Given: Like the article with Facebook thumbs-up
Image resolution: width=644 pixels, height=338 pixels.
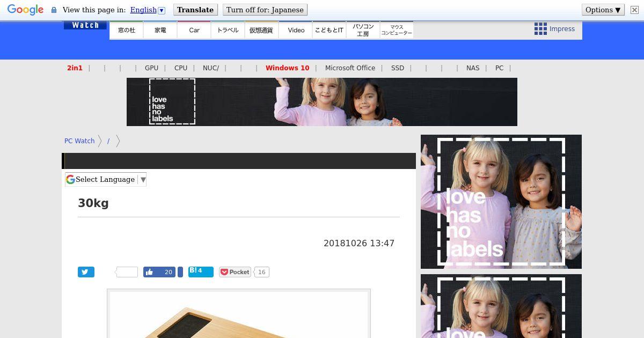Looking at the screenshot, I should point(159,272).
